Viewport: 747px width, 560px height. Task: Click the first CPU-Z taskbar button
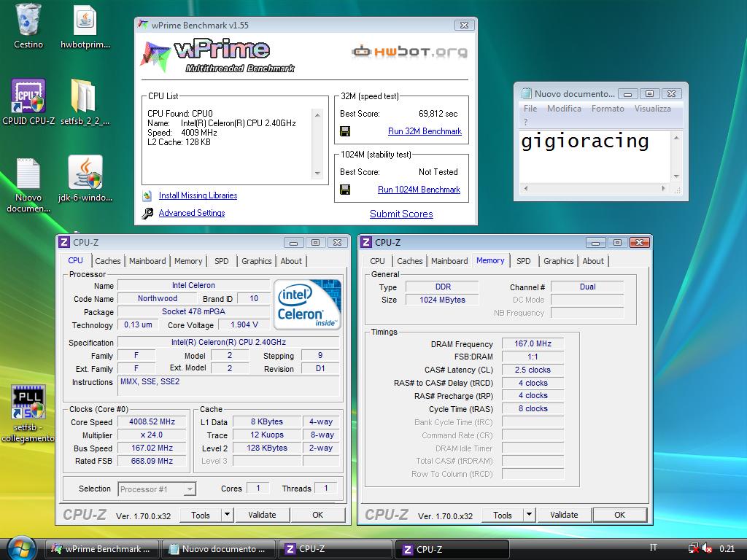point(336,548)
